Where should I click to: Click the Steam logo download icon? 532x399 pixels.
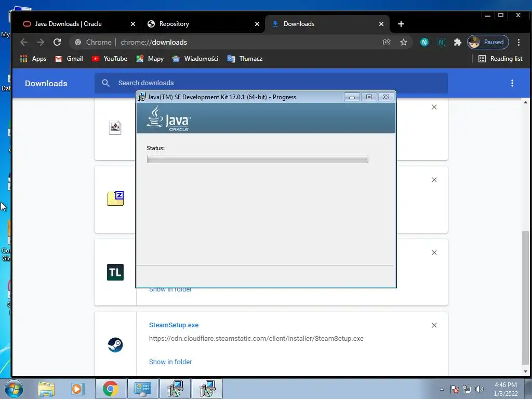tap(115, 345)
